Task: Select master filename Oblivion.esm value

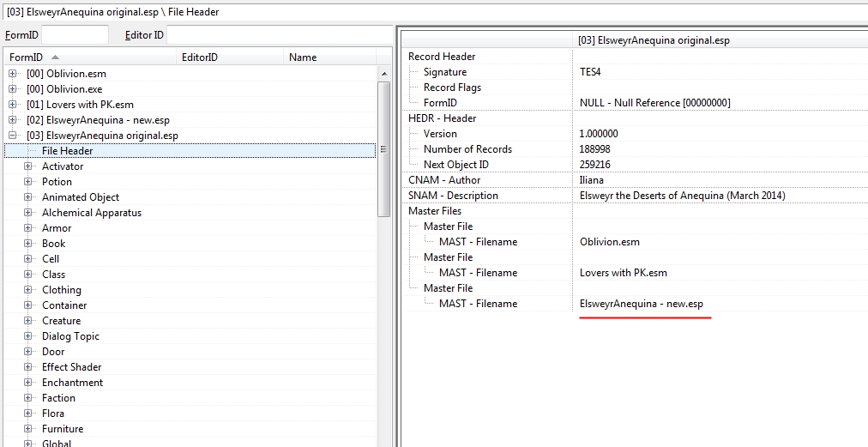Action: pos(610,242)
